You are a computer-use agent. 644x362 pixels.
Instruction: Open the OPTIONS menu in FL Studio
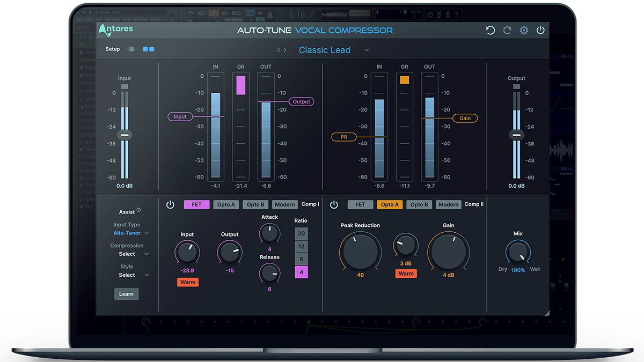(141, 19)
